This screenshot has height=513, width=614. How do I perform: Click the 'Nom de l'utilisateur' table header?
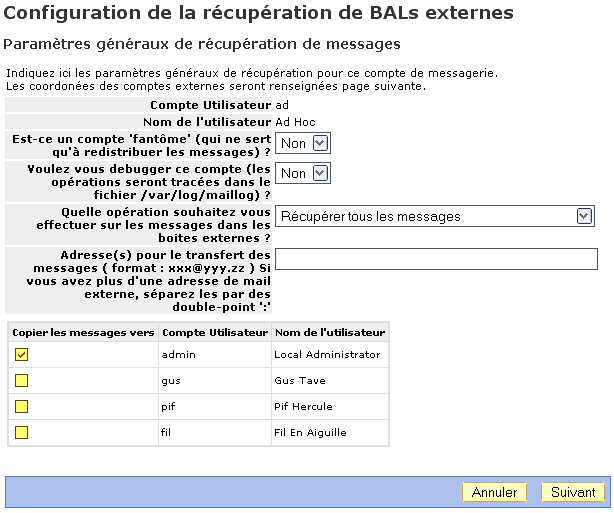[x=330, y=332]
